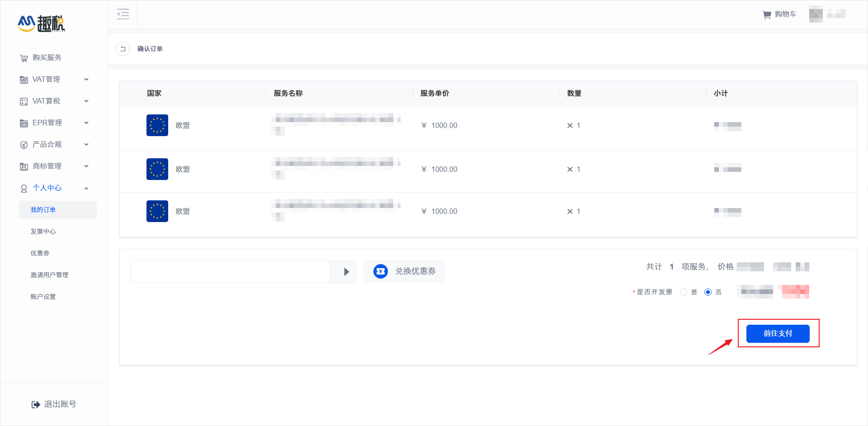The height and width of the screenshot is (426, 868).
Task: Click the coupon icon inside 兑换优惠券 button
Action: tap(380, 271)
